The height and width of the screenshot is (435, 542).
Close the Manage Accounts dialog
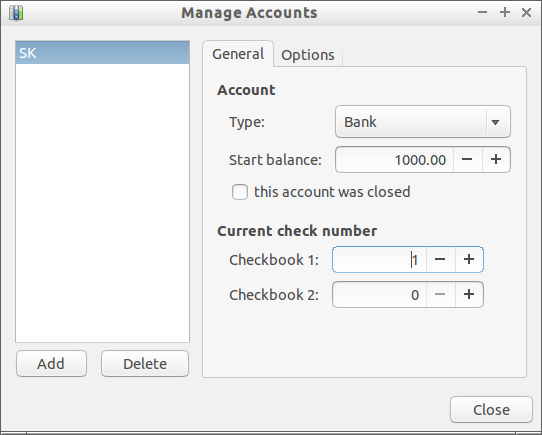coord(491,410)
